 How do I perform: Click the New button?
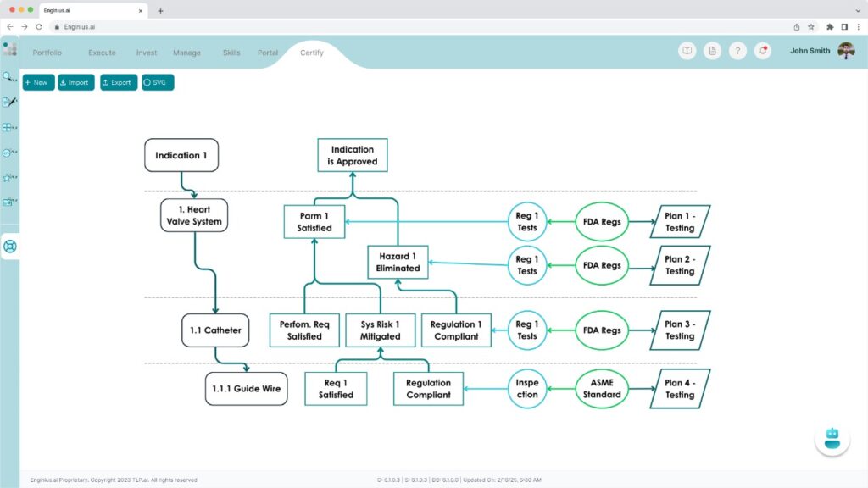click(38, 82)
